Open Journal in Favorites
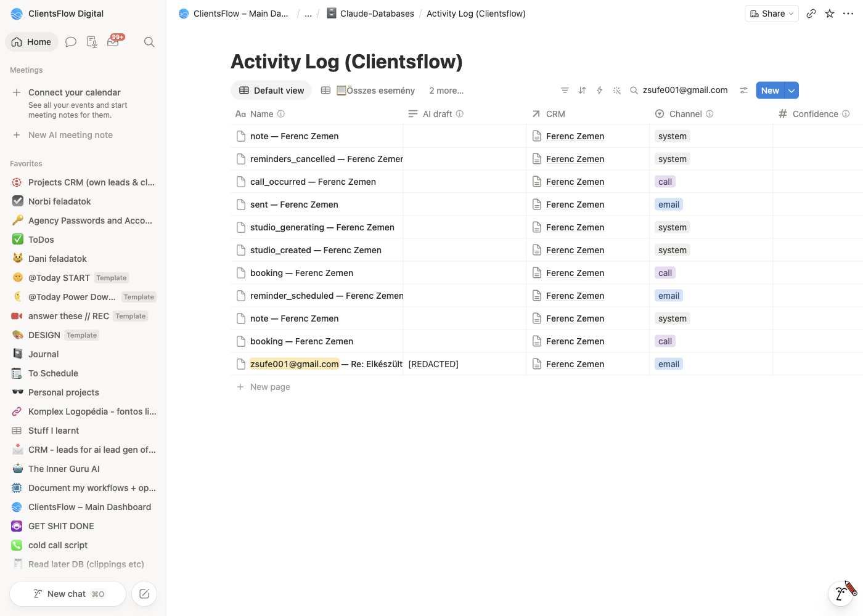This screenshot has width=863, height=616. (x=84, y=354)
